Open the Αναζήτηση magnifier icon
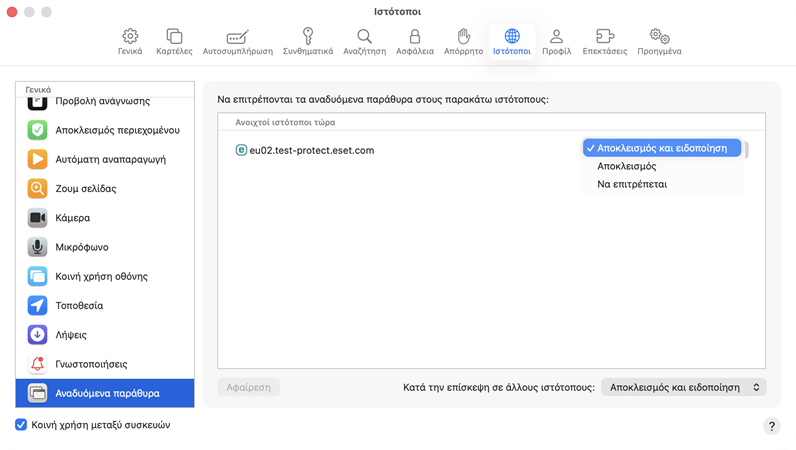This screenshot has width=796, height=450. tap(364, 37)
